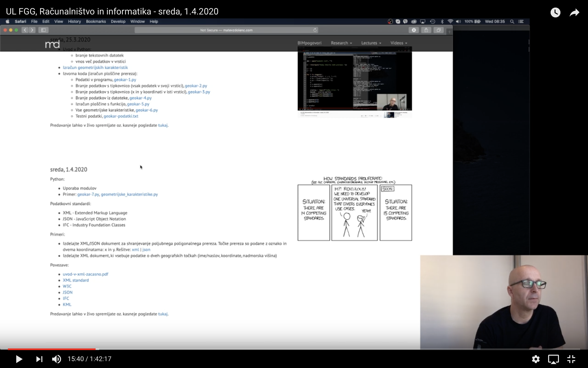Open the File menu
The height and width of the screenshot is (368, 588).
pos(34,21)
